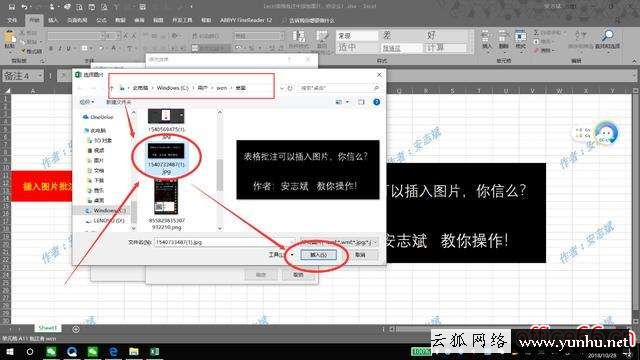
Task: Click the blue Help icon in the dialog
Action: click(x=376, y=102)
